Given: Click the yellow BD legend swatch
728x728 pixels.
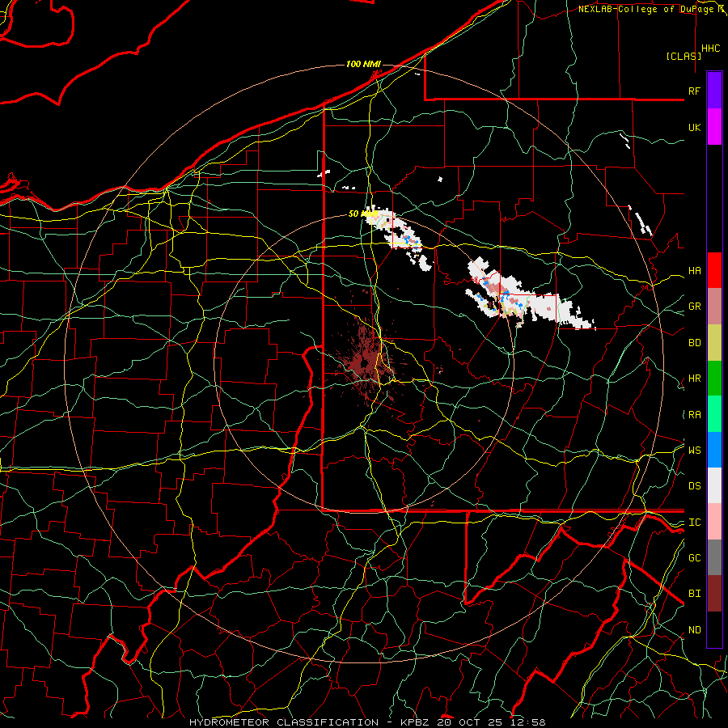Looking at the screenshot, I should tap(714, 343).
